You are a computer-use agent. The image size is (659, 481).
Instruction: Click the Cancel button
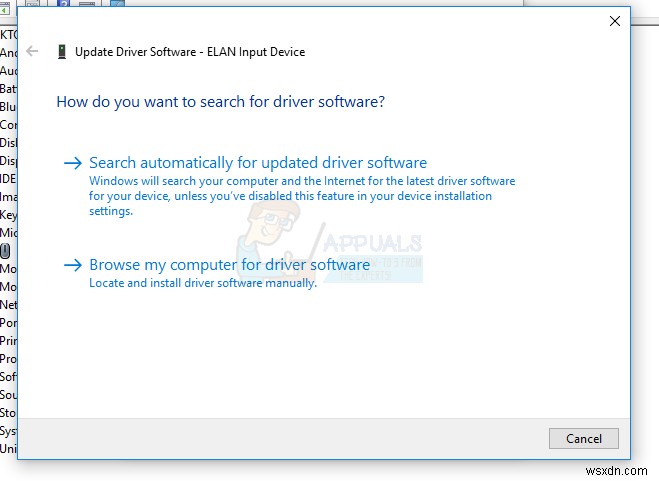583,439
